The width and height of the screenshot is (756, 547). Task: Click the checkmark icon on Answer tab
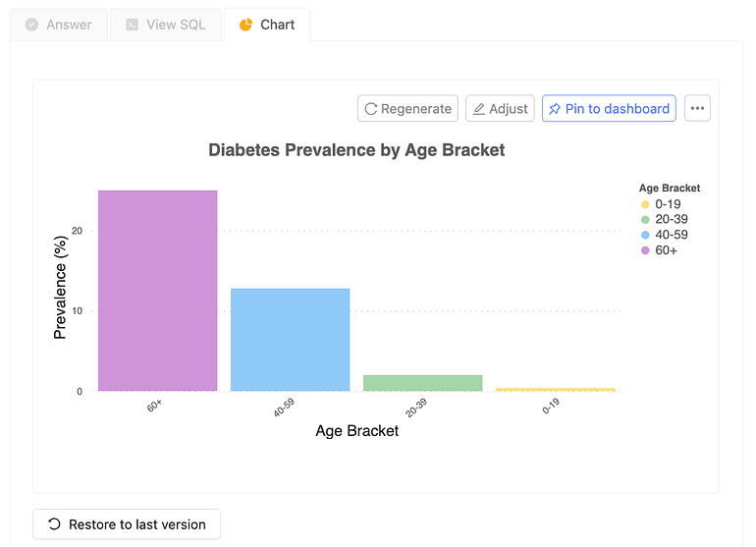(32, 25)
